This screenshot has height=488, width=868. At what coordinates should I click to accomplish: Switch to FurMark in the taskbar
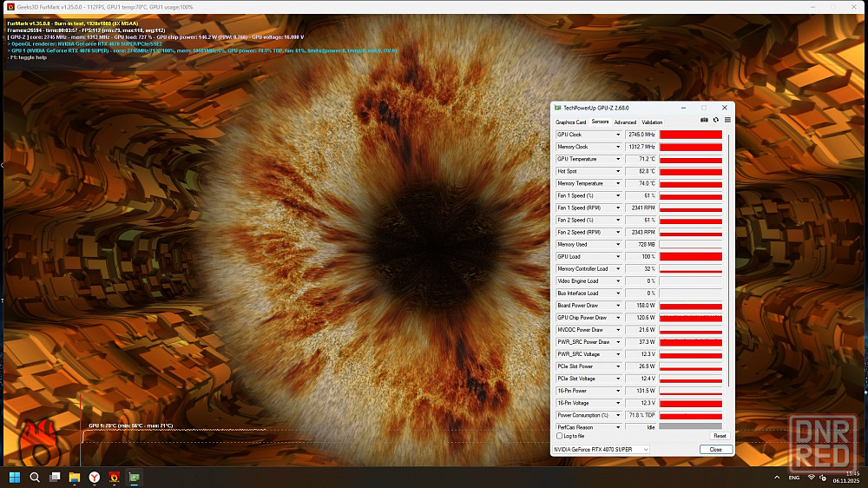click(114, 477)
